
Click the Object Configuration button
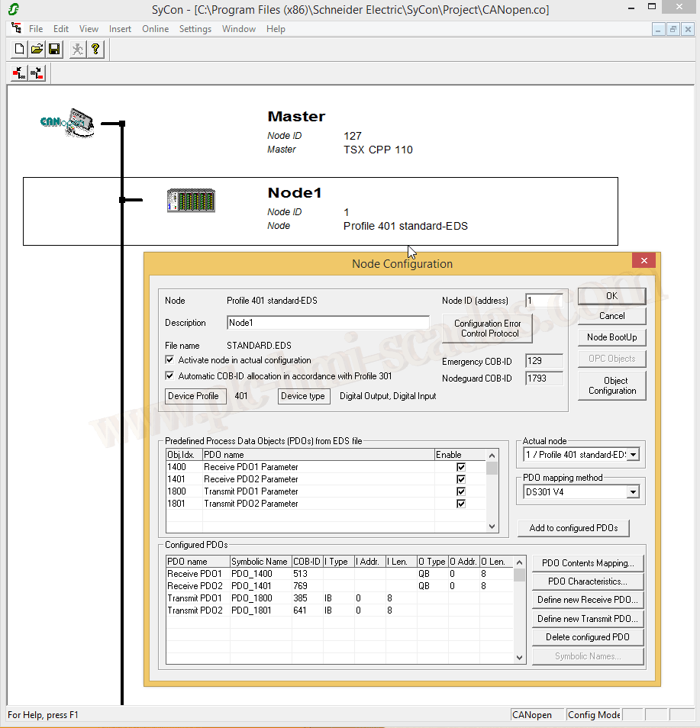tap(611, 385)
